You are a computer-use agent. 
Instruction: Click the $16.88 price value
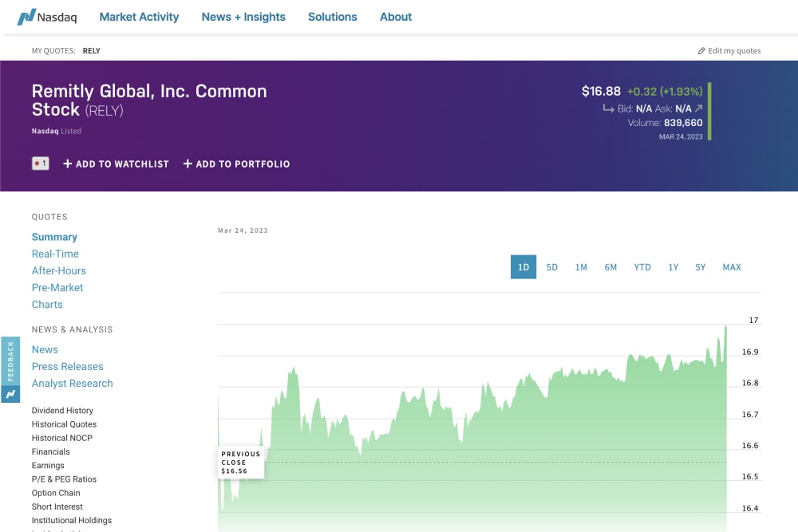pos(601,91)
